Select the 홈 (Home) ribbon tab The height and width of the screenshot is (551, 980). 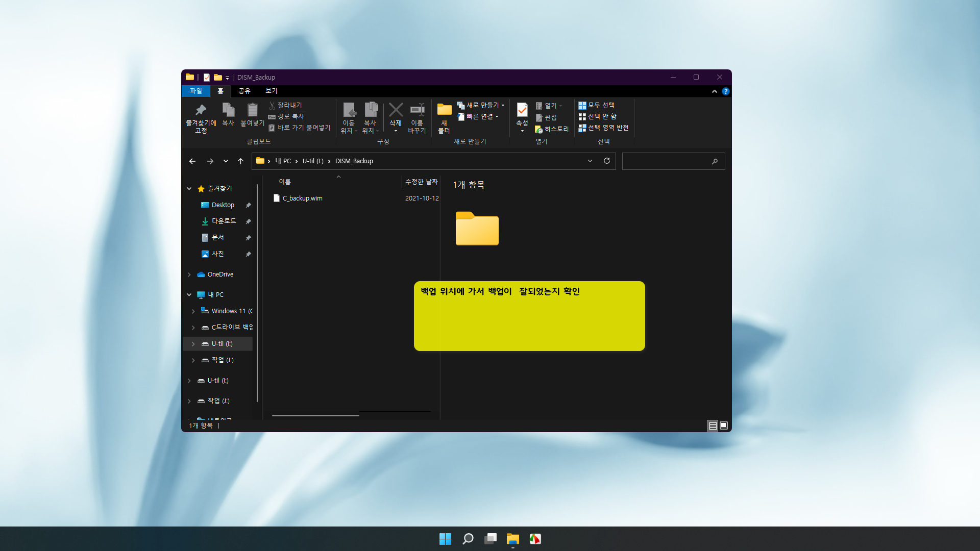220,91
